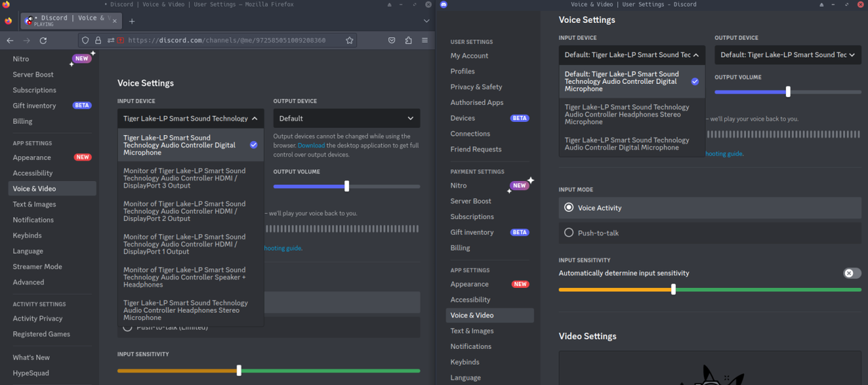Viewport: 868px width, 385px height.
Task: Toggle automatically determine input sensitivity switch
Action: coord(852,273)
